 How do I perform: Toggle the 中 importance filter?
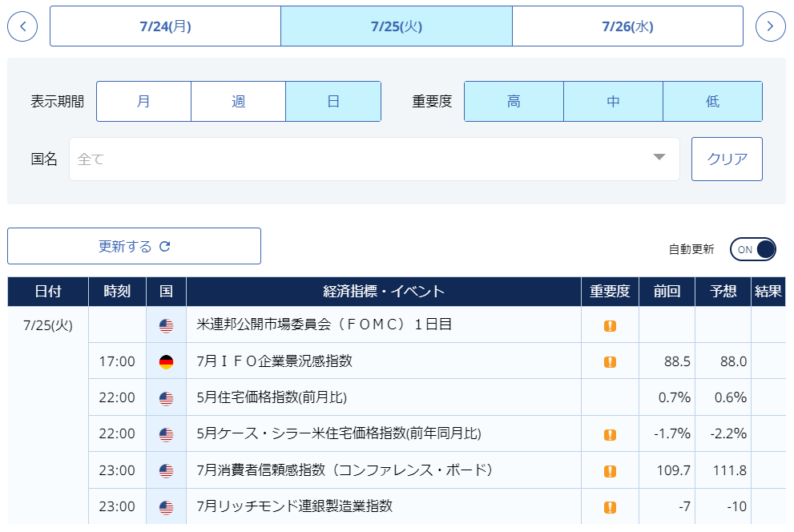613,102
